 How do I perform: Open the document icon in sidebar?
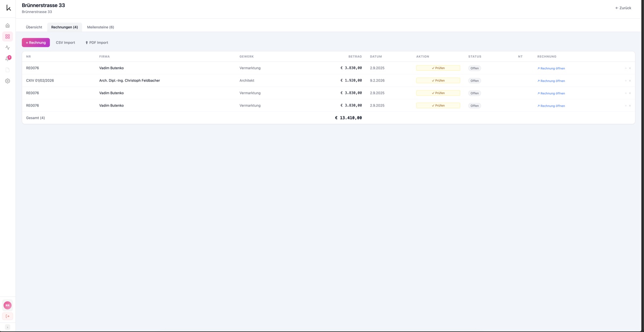pyautogui.click(x=8, y=70)
